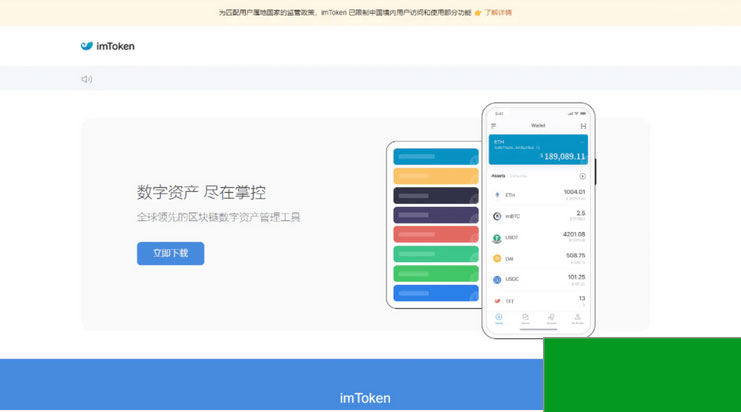Tap the Browser tab icon in the phone's bottom bar
This screenshot has width=741, height=412.
point(551,318)
